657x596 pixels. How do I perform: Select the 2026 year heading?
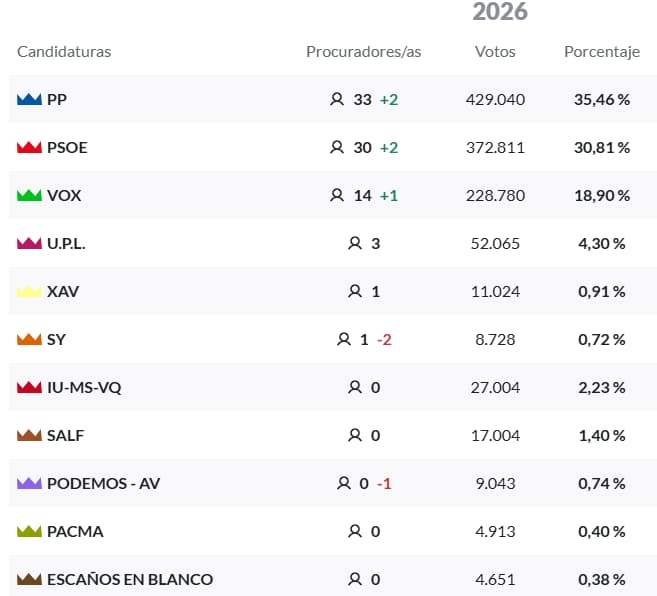pyautogui.click(x=499, y=12)
